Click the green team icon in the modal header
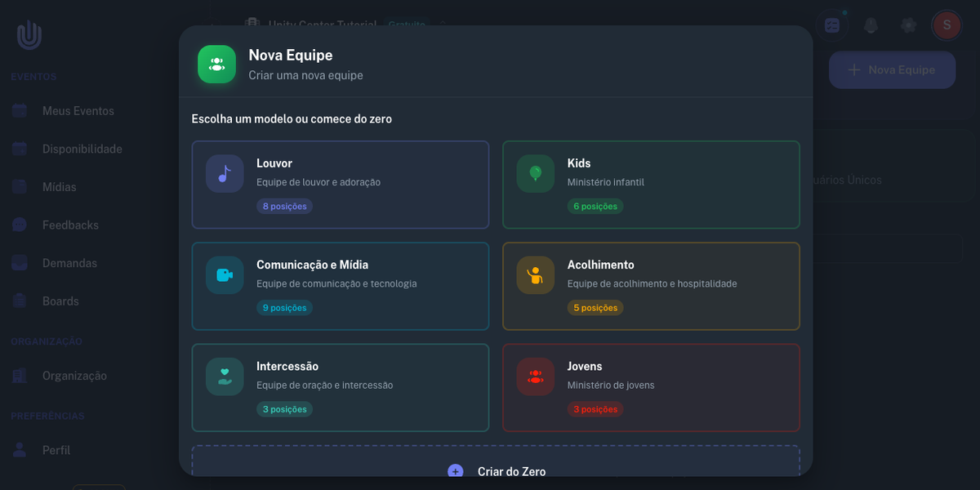 click(216, 64)
